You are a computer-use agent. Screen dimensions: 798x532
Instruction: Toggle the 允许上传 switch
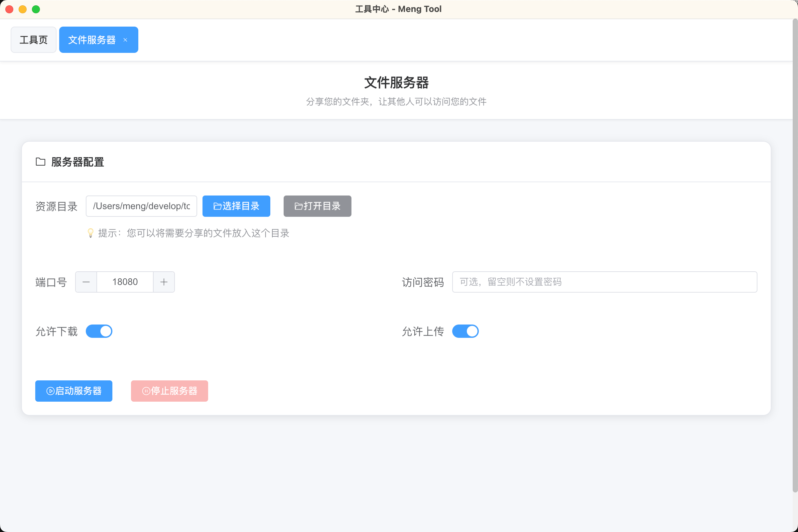click(x=465, y=331)
